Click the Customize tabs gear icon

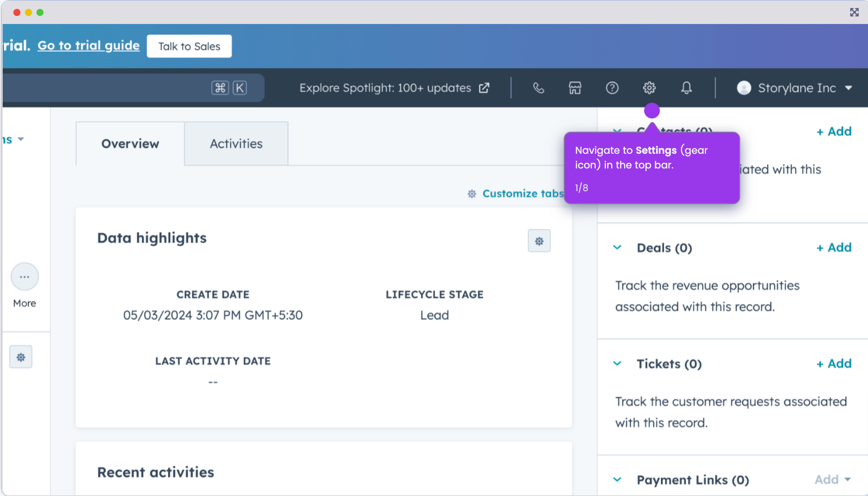pyautogui.click(x=471, y=193)
